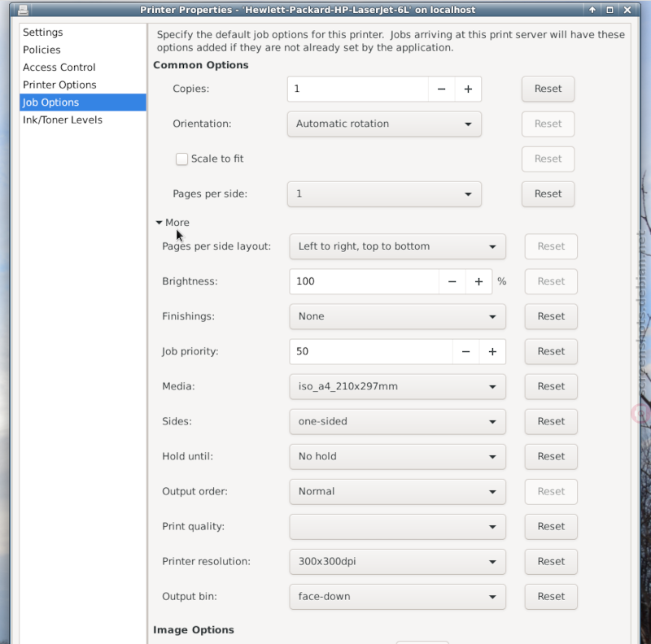Open the Printer Options page
651x644 pixels.
click(83, 85)
